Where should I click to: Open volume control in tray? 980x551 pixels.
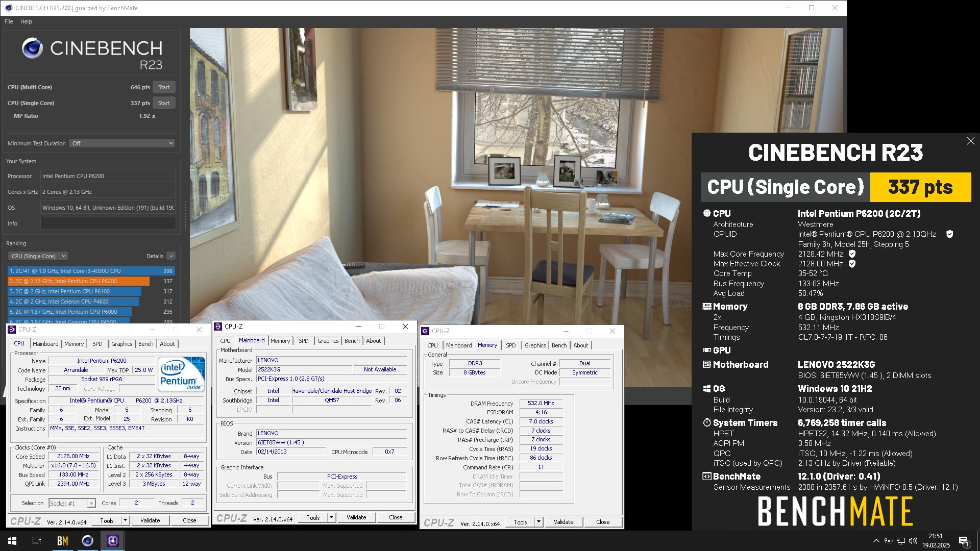[913, 541]
